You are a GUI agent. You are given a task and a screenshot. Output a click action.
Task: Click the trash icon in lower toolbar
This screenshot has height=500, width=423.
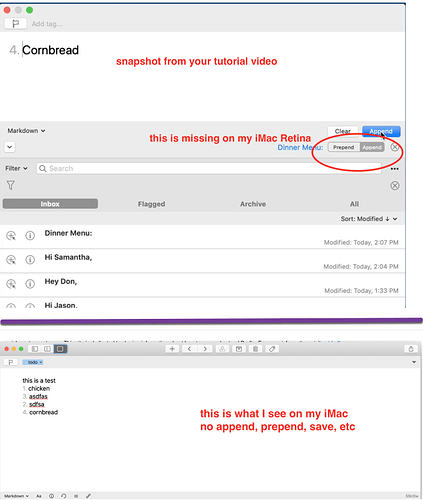(255, 349)
